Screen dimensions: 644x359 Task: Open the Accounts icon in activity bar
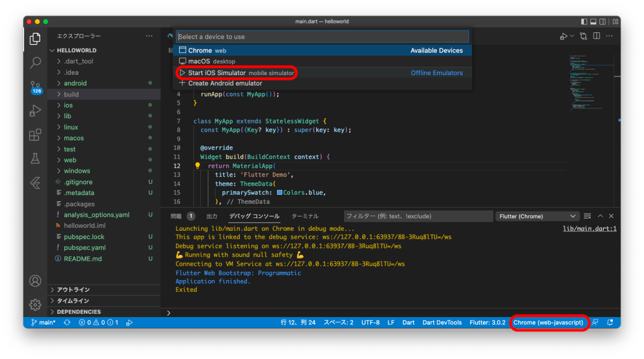pos(35,281)
